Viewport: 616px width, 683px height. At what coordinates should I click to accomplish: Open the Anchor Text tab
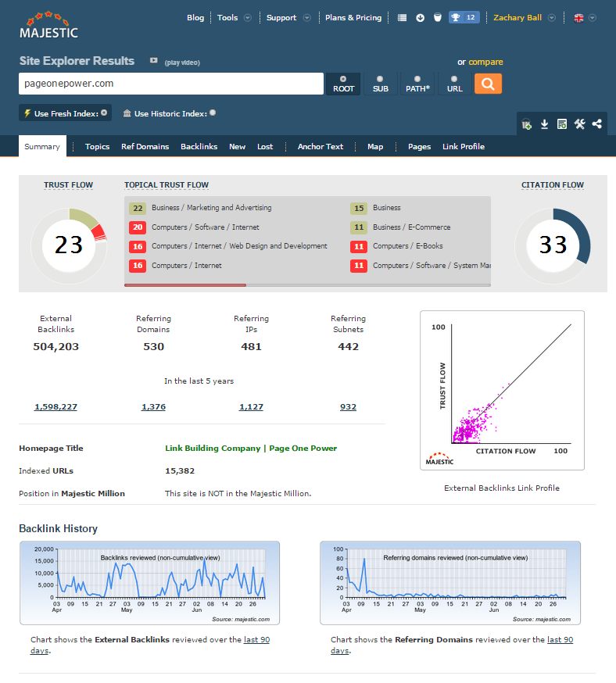click(x=321, y=147)
